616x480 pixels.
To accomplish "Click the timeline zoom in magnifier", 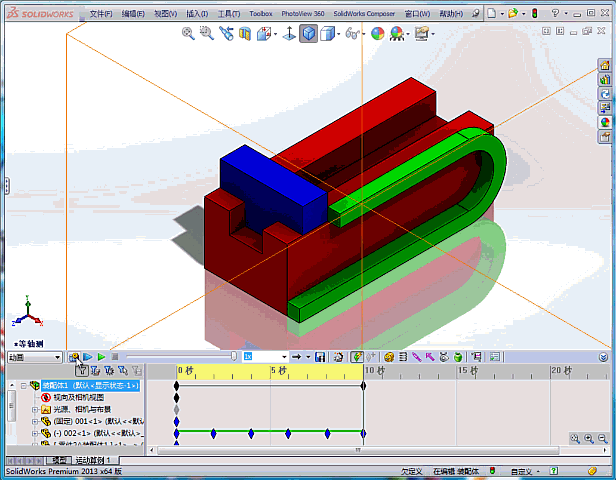I will pos(575,438).
